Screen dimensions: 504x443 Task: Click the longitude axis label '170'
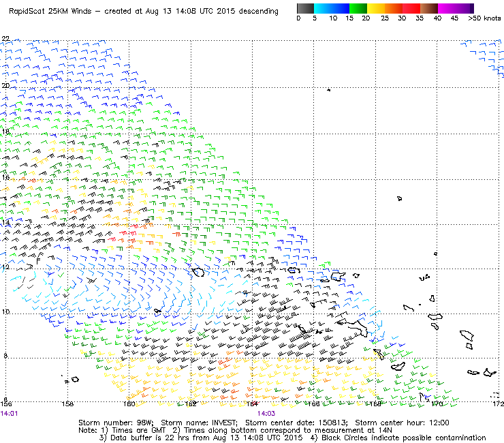(x=437, y=403)
